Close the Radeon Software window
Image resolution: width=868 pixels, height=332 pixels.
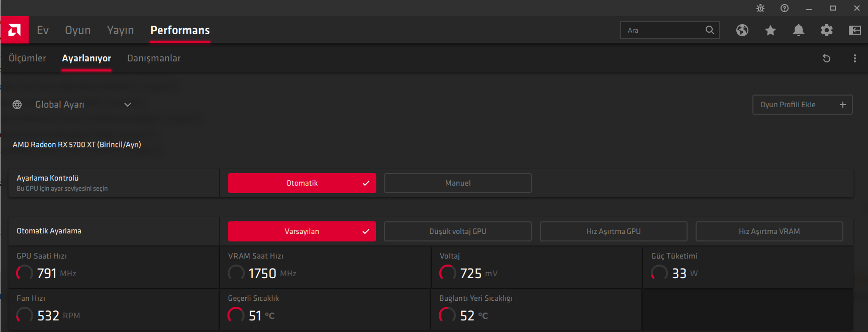pos(857,8)
